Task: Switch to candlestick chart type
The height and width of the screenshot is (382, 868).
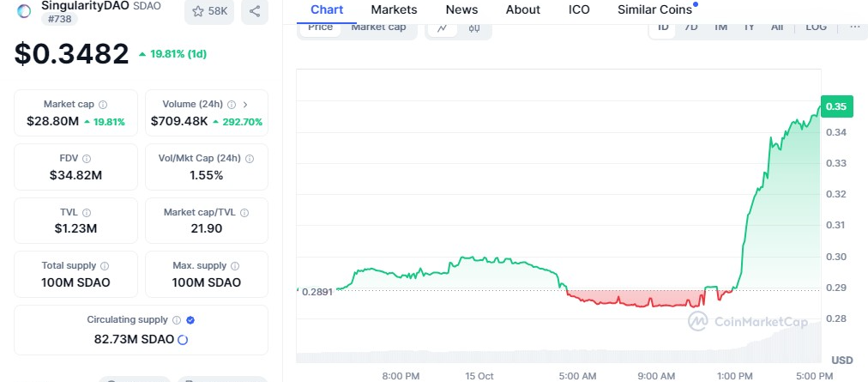Action: [474, 27]
